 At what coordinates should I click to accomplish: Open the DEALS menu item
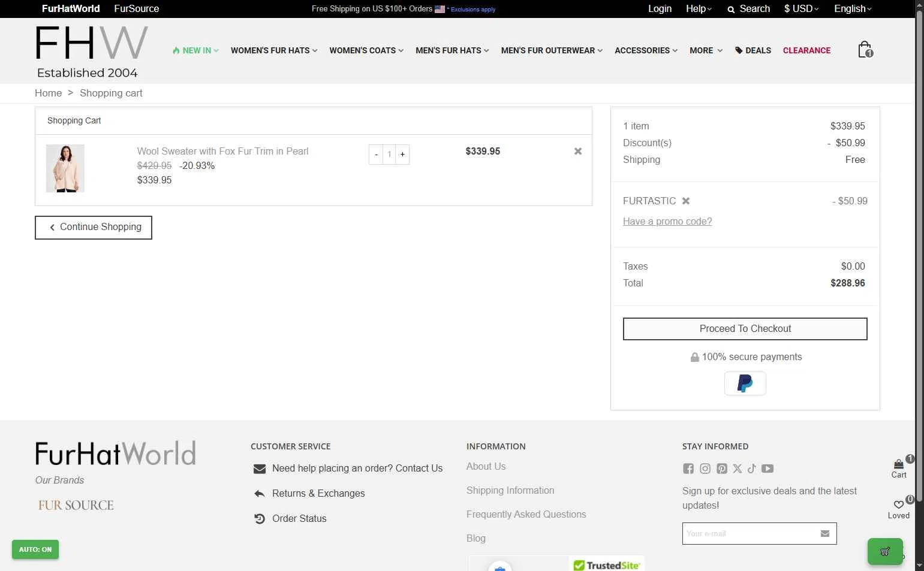coord(753,50)
